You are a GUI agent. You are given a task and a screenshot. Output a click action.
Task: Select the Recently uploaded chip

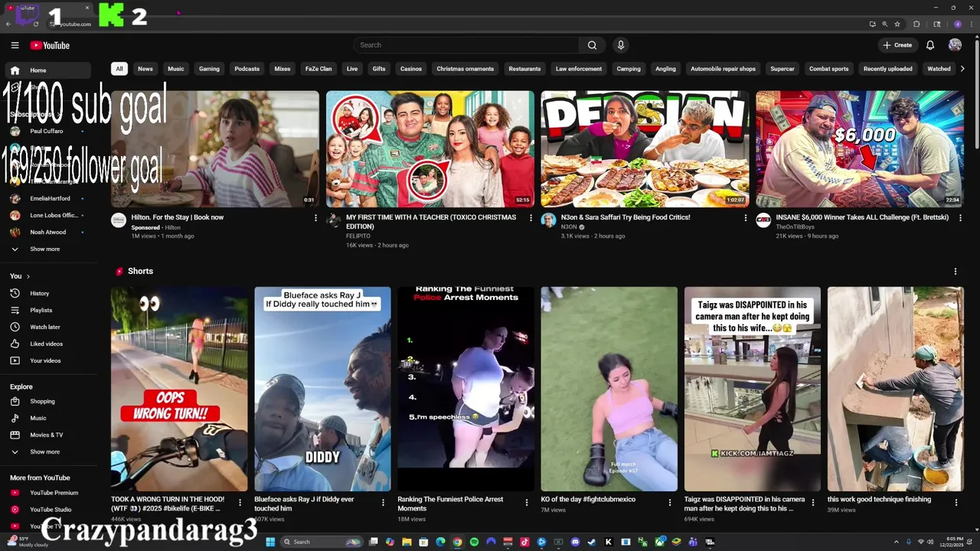[888, 69]
